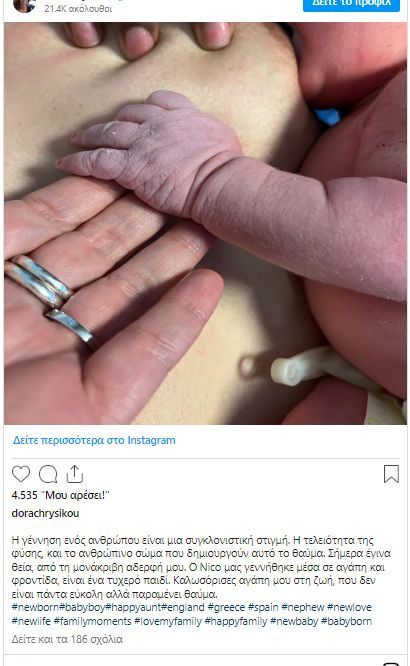Click the #greece hashtag

[226, 607]
